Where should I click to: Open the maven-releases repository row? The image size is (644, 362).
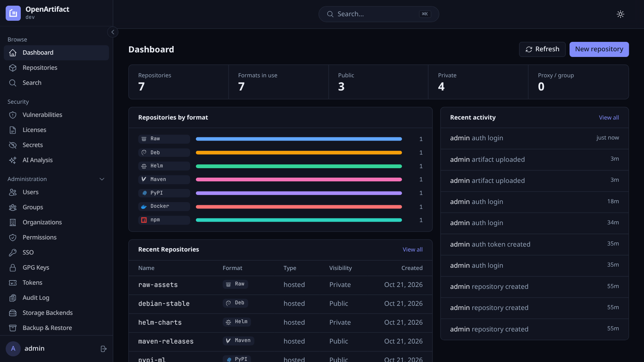click(x=280, y=342)
